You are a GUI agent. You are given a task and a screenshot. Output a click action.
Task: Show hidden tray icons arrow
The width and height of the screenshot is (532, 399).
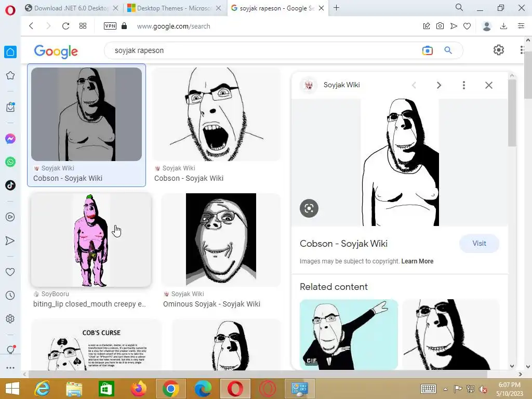point(445,389)
